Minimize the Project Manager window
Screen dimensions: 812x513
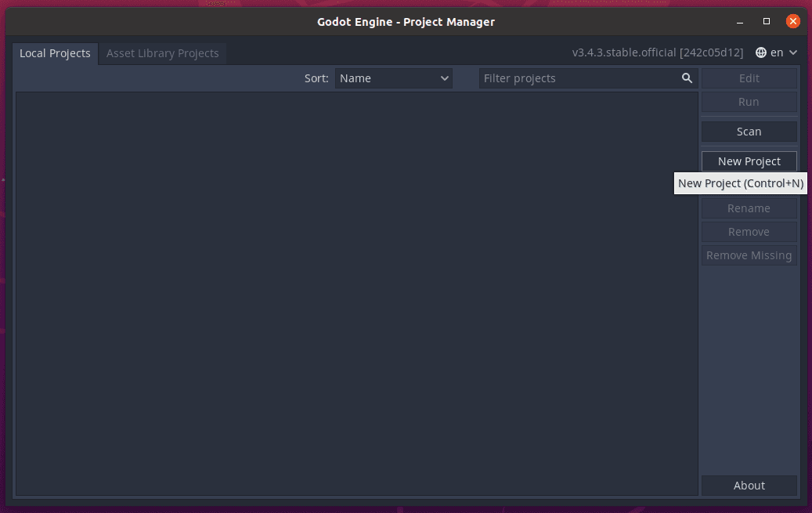(740, 22)
